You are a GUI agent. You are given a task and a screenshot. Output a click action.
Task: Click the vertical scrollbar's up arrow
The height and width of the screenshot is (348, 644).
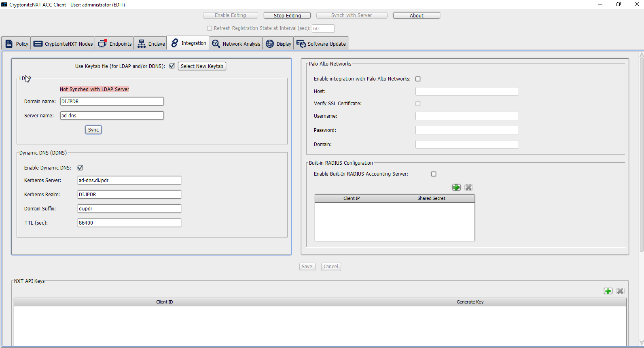click(642, 54)
